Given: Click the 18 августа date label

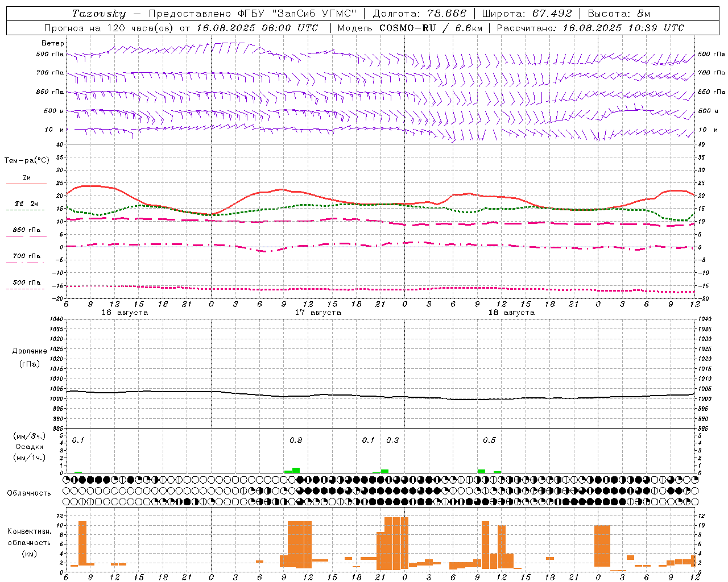Looking at the screenshot, I should tap(511, 313).
